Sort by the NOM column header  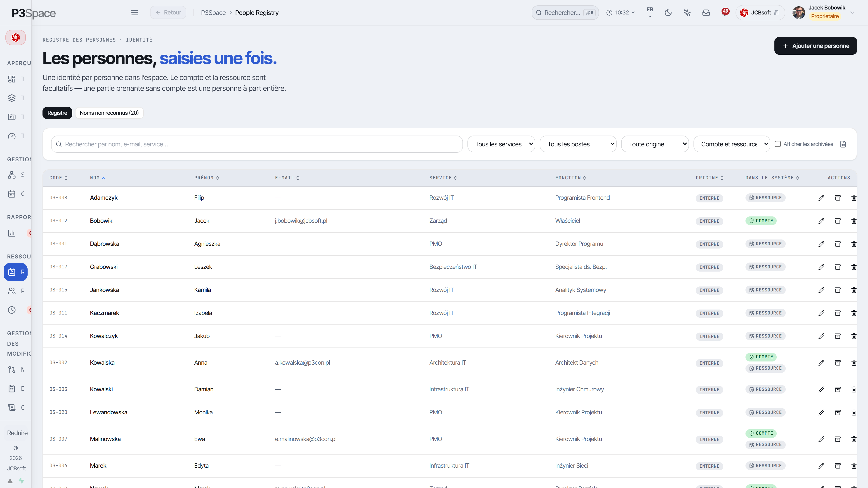[x=98, y=178]
